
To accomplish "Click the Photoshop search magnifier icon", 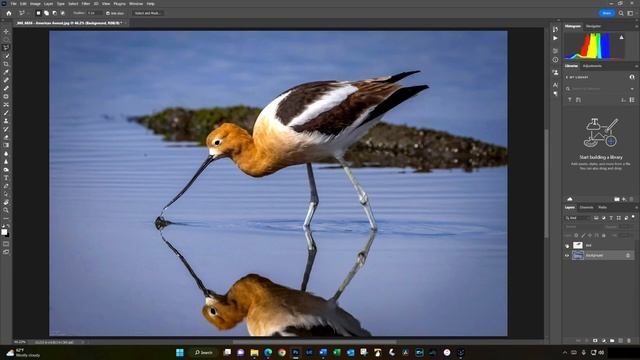I will (621, 13).
